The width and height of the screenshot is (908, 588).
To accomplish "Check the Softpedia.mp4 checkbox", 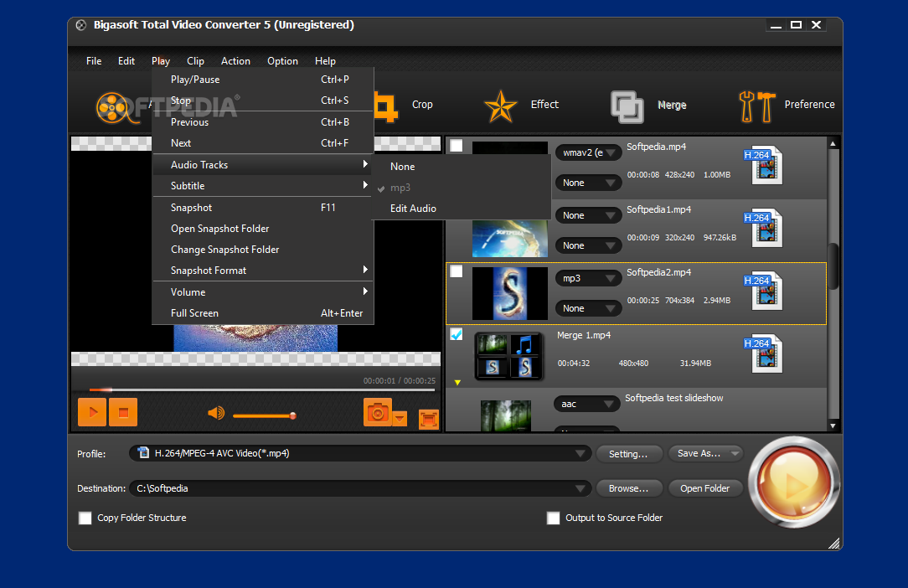I will [x=457, y=146].
